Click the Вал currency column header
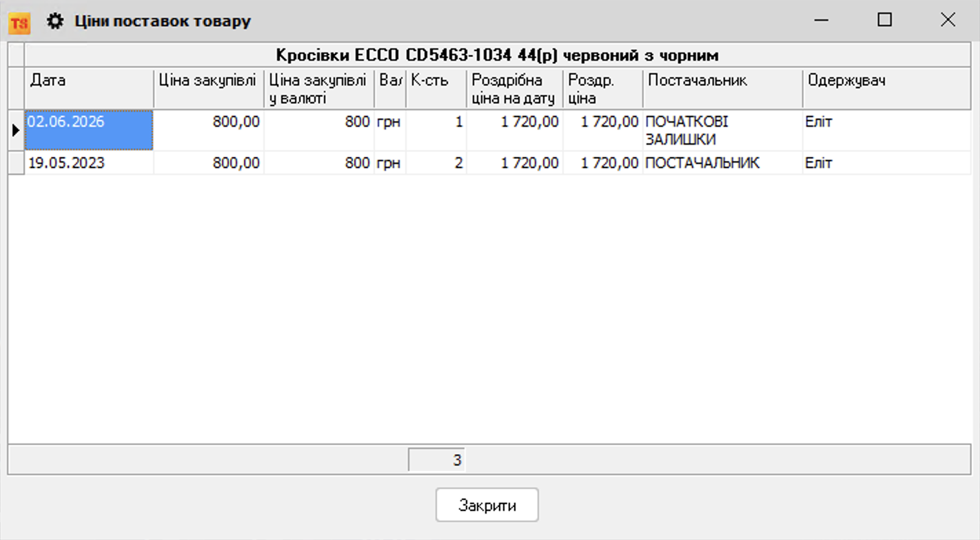This screenshot has height=540, width=980. point(390,87)
